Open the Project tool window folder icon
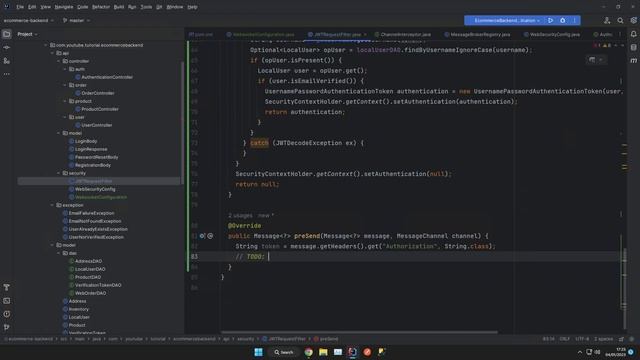Screen dimensions: 640x360 click(7, 34)
